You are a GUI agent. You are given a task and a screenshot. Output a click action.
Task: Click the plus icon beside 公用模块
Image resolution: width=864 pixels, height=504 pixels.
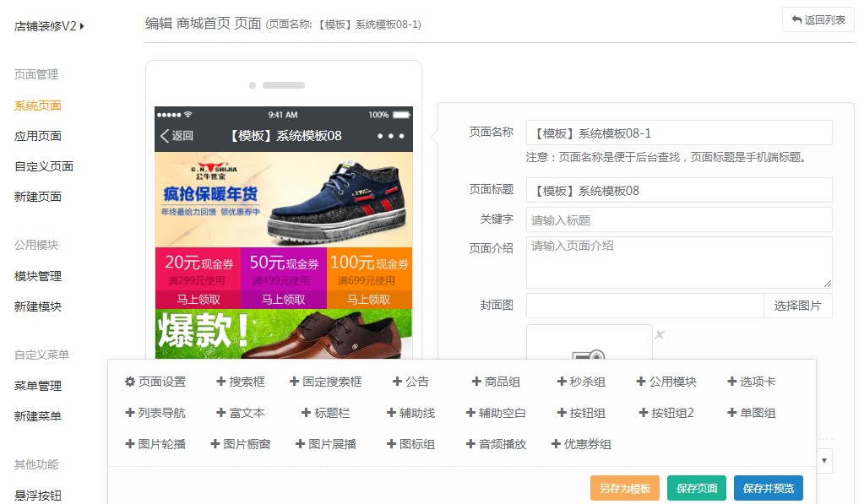641,382
